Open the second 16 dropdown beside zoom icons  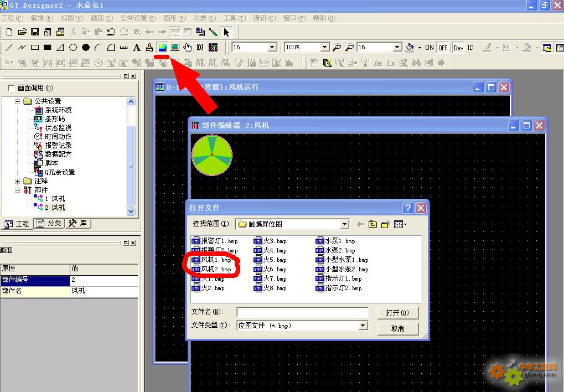point(397,47)
